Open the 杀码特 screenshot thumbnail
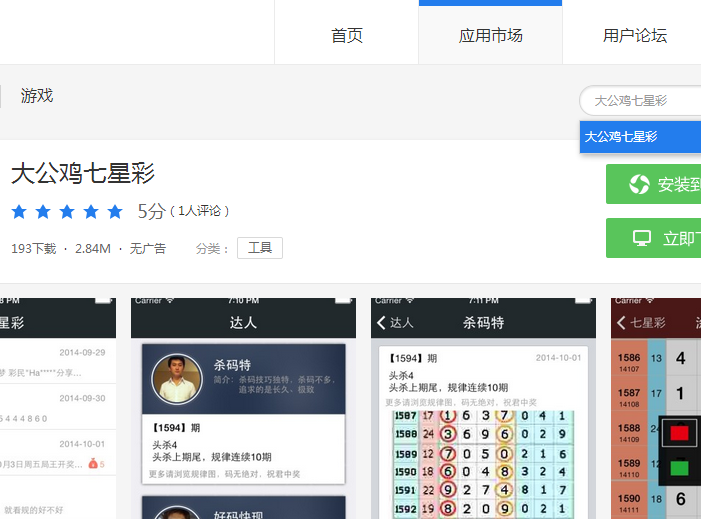This screenshot has width=701, height=519. tap(483, 408)
